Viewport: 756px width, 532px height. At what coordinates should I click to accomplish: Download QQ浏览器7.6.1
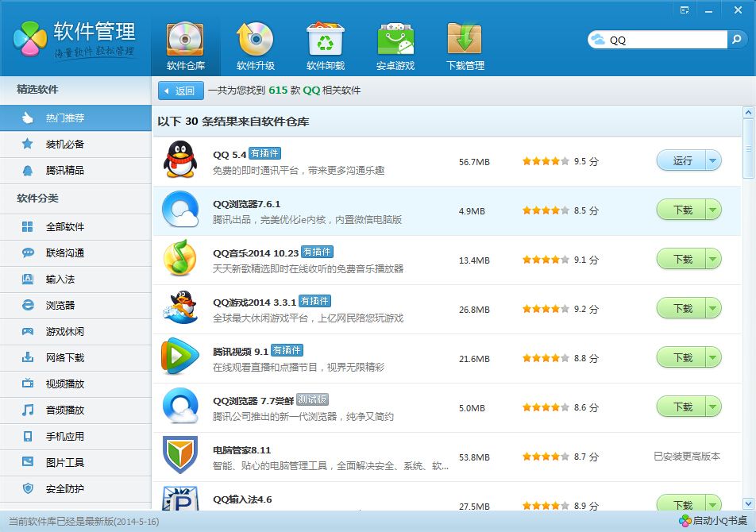click(681, 210)
